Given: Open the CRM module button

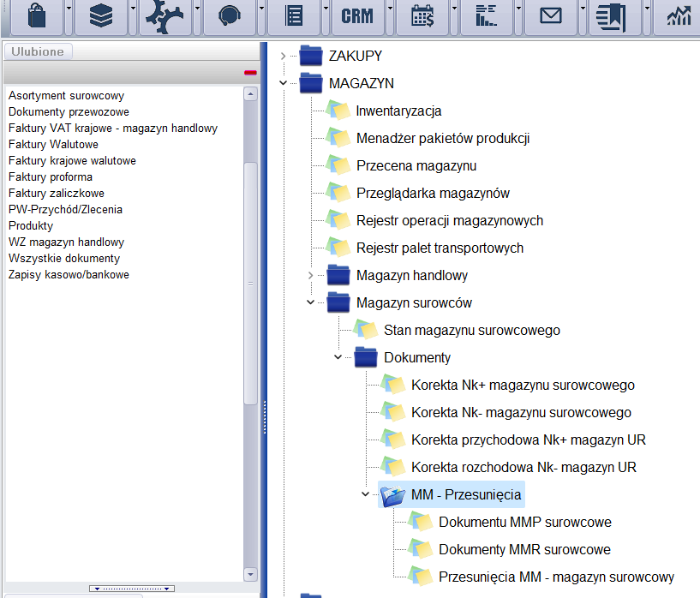Looking at the screenshot, I should tap(357, 16).
